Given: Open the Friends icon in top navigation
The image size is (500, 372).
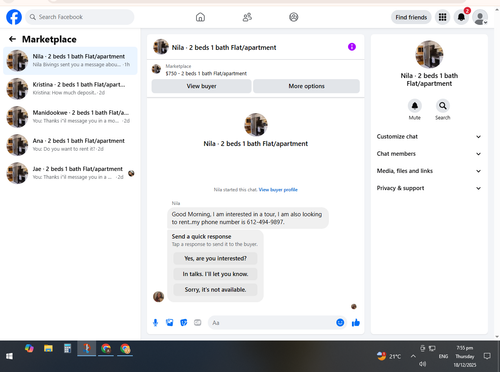Looking at the screenshot, I should (x=247, y=17).
